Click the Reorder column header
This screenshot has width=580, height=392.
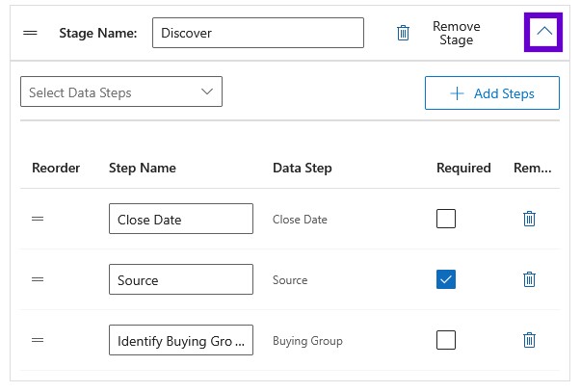[56, 168]
